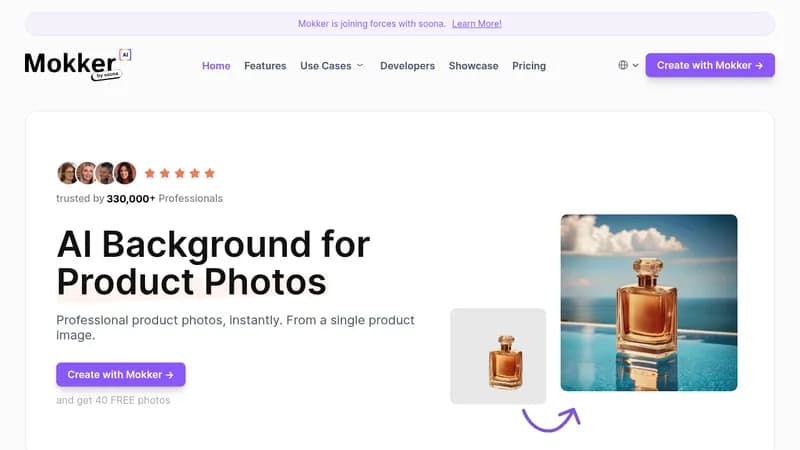Image resolution: width=800 pixels, height=450 pixels.
Task: Open the Showcase nav item
Action: (473, 66)
